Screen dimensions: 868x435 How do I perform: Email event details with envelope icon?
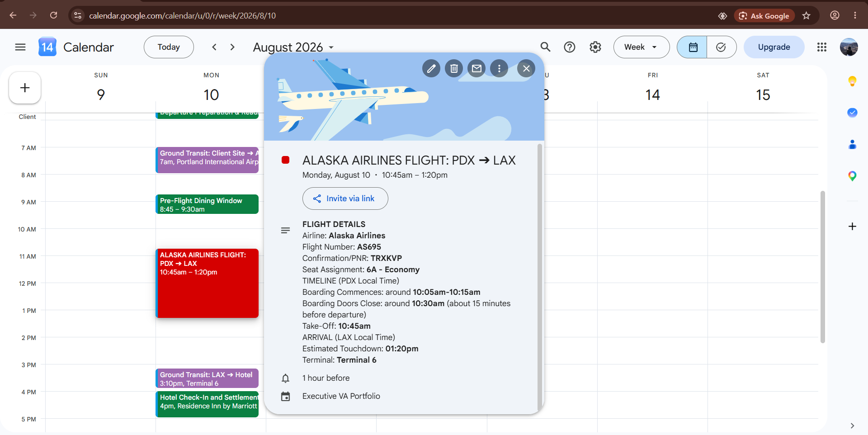coord(476,68)
